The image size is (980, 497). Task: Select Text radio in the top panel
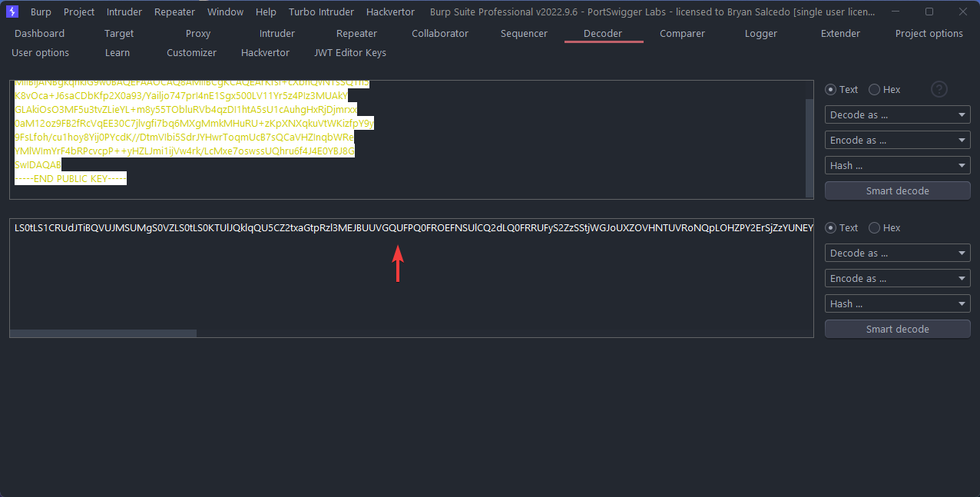tap(830, 90)
